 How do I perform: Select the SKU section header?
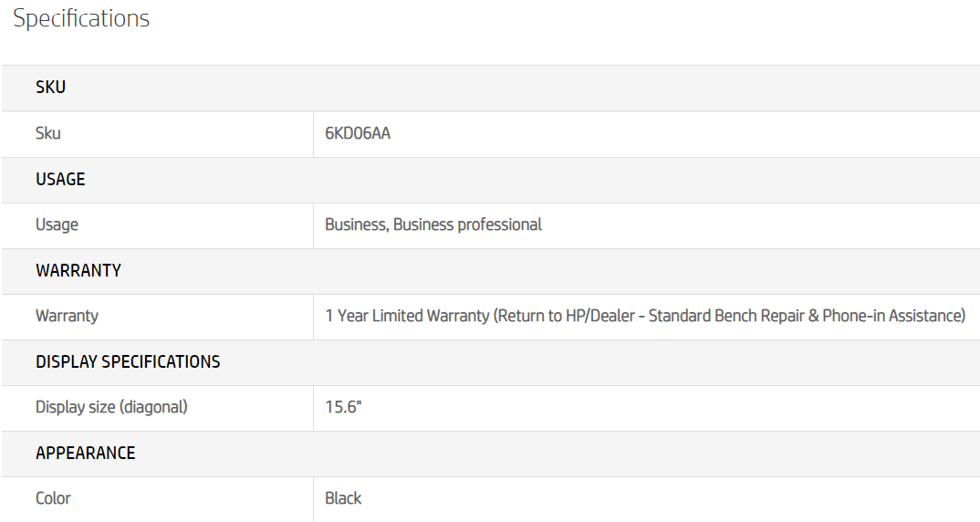[x=51, y=88]
